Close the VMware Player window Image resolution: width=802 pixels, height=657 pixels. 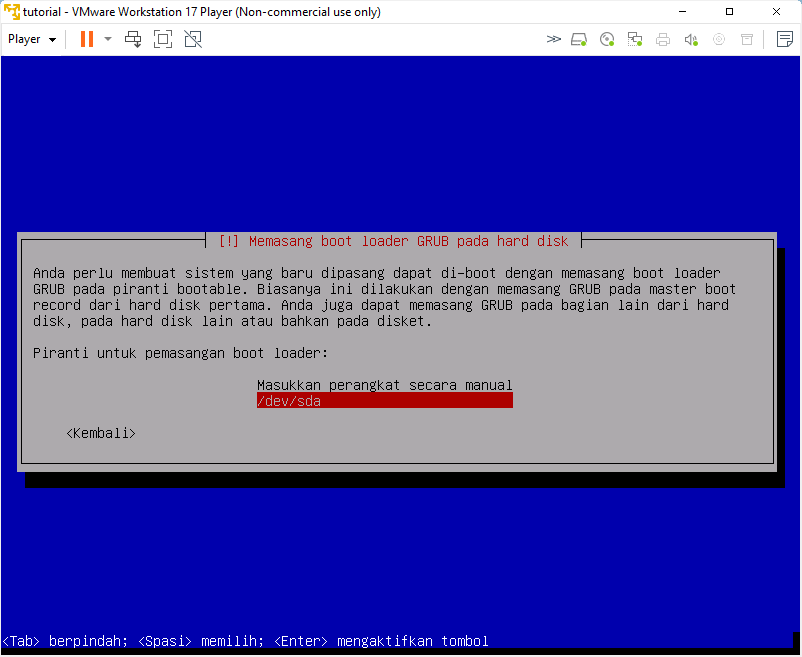[776, 11]
